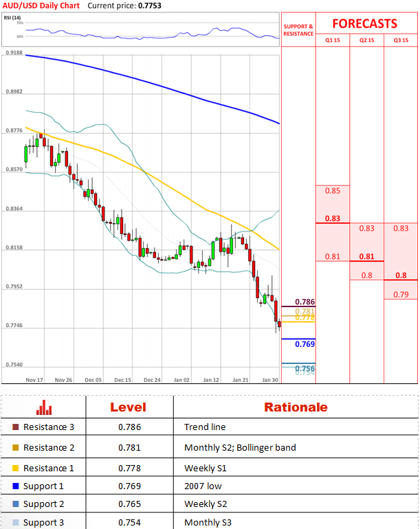Image resolution: width=420 pixels, height=529 pixels.
Task: Click the Monthly S3 rationale
Action: point(208,523)
